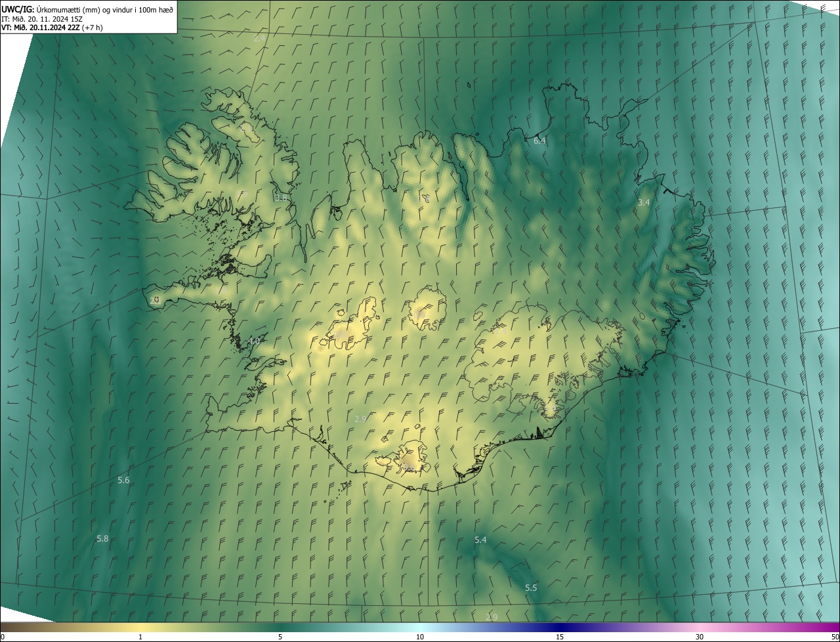
Task: Click the colorbar tick label 1
Action: click(x=140, y=637)
